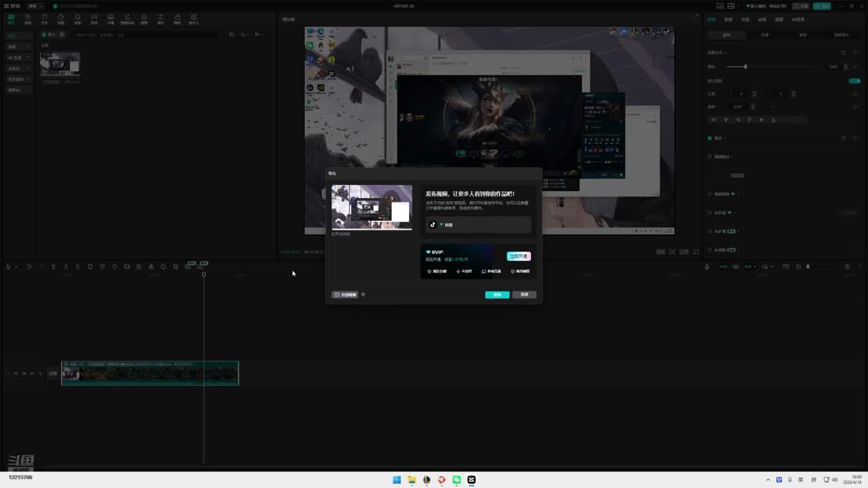Toggle the blend checkbox in properties panel
Image resolution: width=868 pixels, height=488 pixels.
tap(710, 138)
